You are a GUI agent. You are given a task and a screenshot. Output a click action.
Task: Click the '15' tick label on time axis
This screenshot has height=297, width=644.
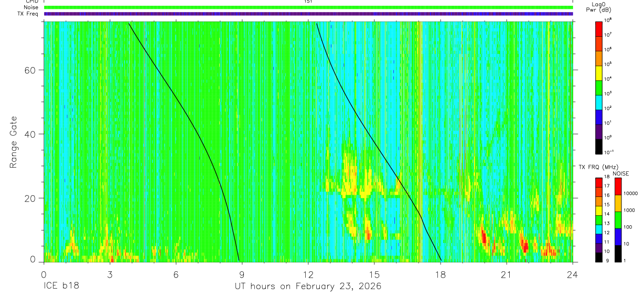coord(374,274)
